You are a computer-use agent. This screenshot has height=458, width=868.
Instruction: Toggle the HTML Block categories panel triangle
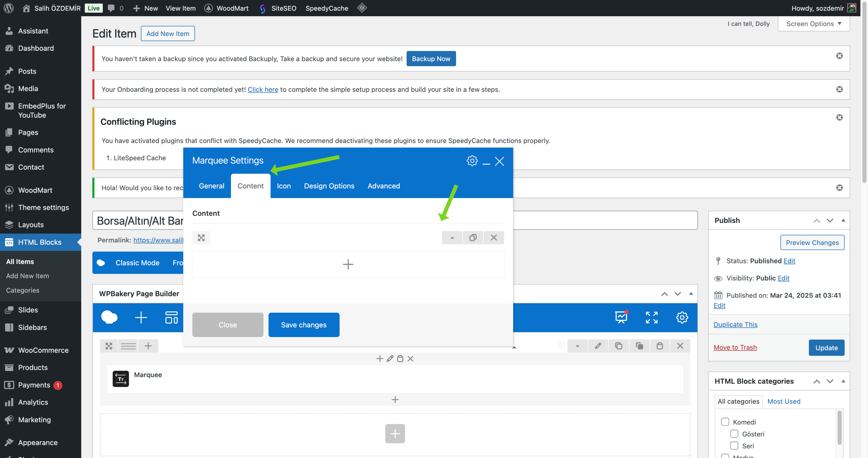click(843, 381)
